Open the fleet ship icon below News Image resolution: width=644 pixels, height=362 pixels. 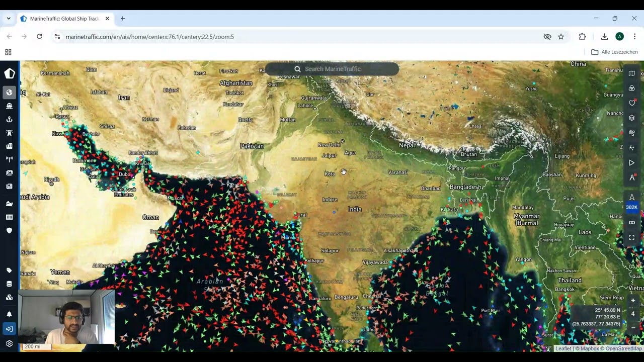coord(9,204)
